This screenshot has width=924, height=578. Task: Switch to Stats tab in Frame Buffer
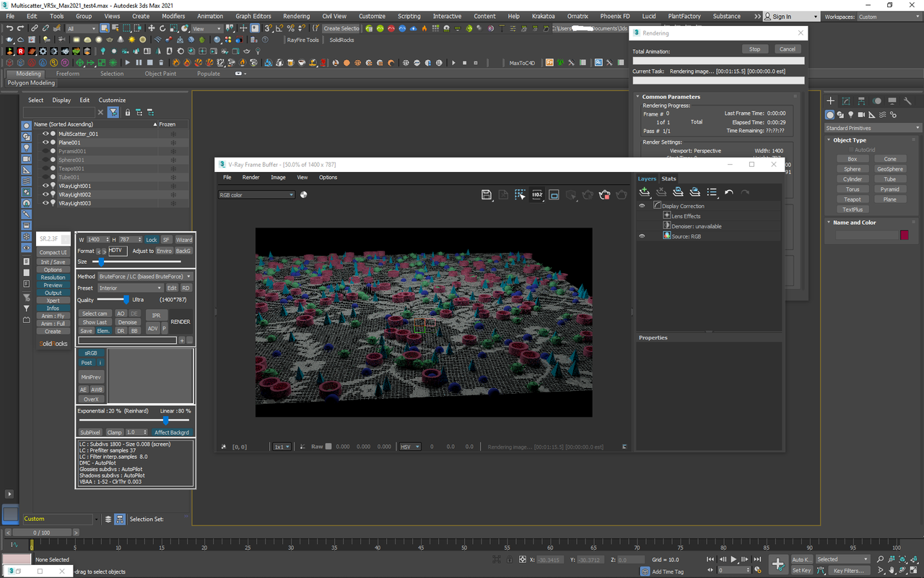pyautogui.click(x=669, y=178)
